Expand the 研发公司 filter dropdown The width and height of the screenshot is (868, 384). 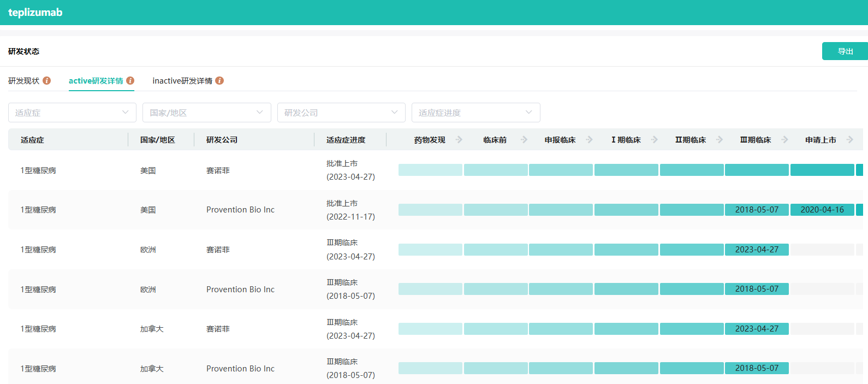[x=341, y=113]
